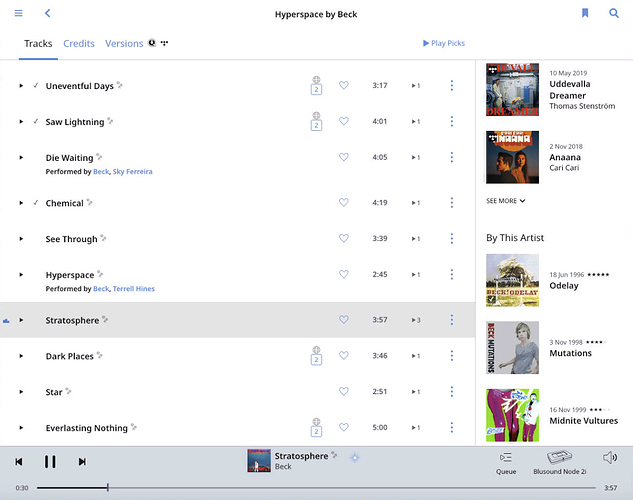The width and height of the screenshot is (633, 500).
Task: Open more options for Chemical
Action: (x=452, y=203)
